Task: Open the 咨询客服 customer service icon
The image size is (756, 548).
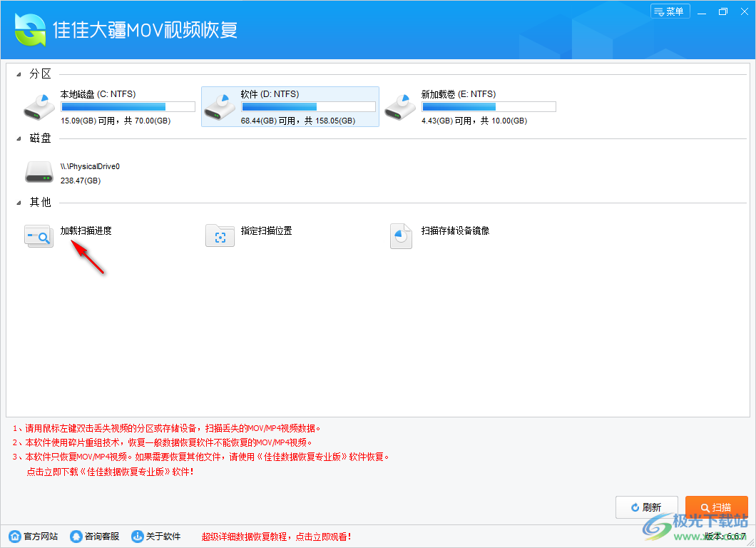Action: [75, 536]
